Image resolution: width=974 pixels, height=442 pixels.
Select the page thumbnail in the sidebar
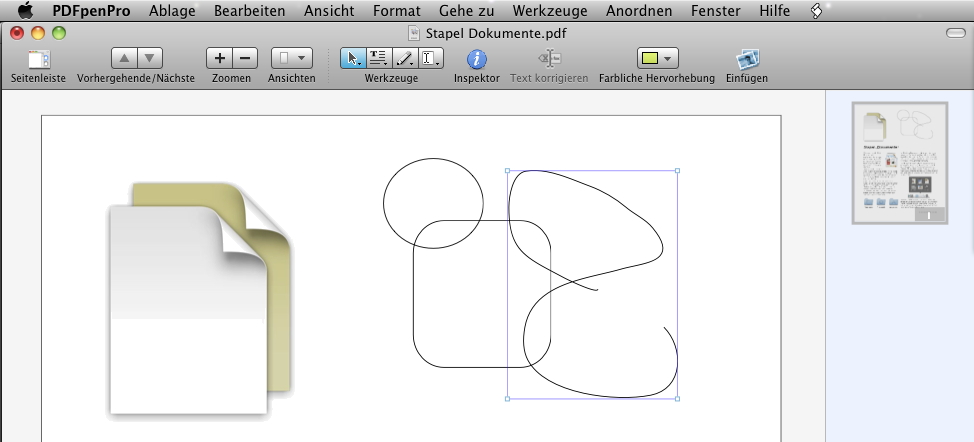tap(899, 163)
